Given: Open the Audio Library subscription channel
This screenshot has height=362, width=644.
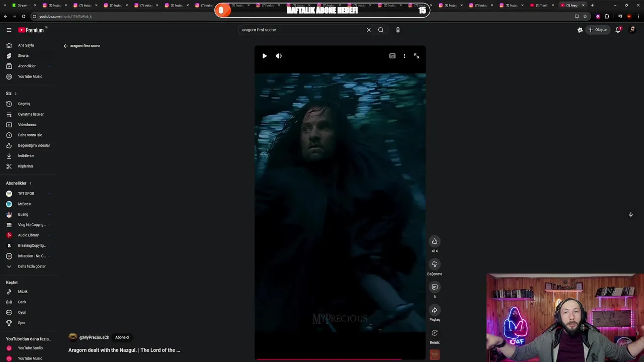Looking at the screenshot, I should pos(28,235).
